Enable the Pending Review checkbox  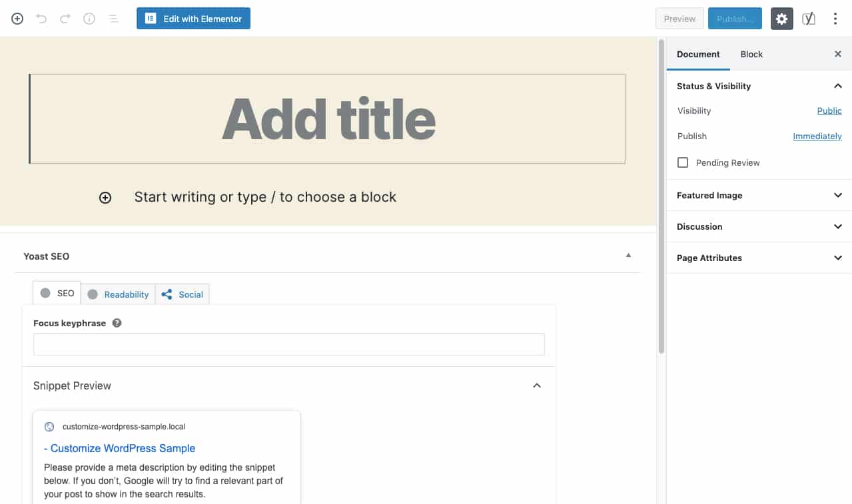[682, 162]
